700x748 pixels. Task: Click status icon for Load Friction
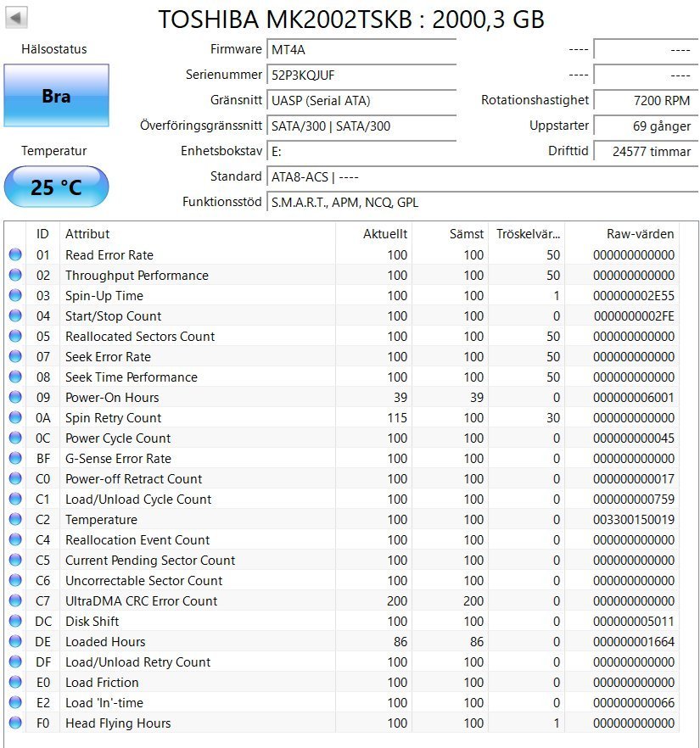[15, 682]
